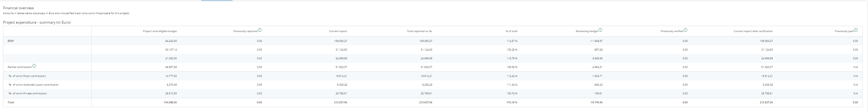The width and height of the screenshot is (868, 112).
Task: Click the Financial overview heading
Action: tap(18, 8)
